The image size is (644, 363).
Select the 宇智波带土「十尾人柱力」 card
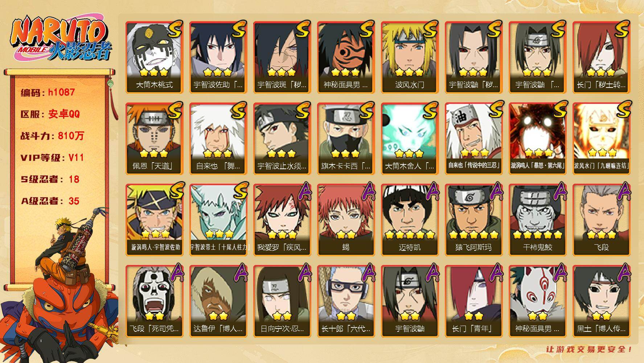coord(218,220)
